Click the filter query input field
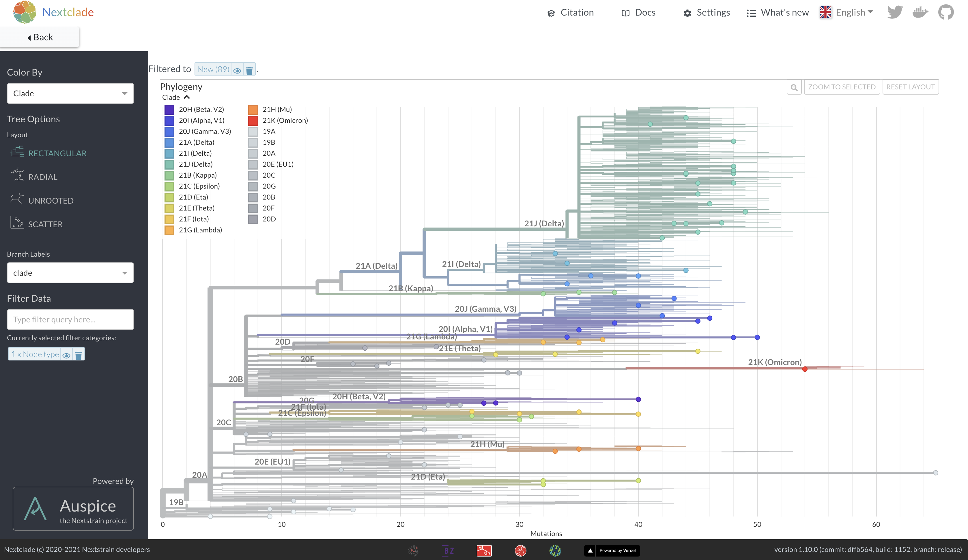The width and height of the screenshot is (968, 560). coord(70,319)
